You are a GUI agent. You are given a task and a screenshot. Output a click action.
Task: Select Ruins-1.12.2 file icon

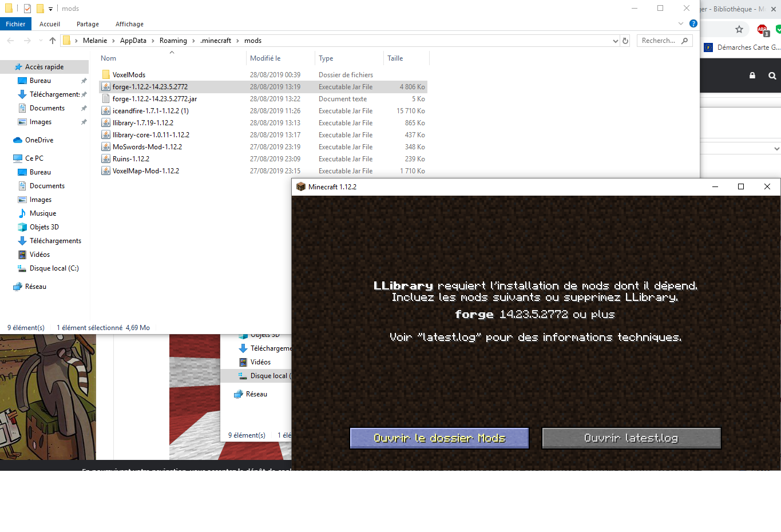point(106,159)
